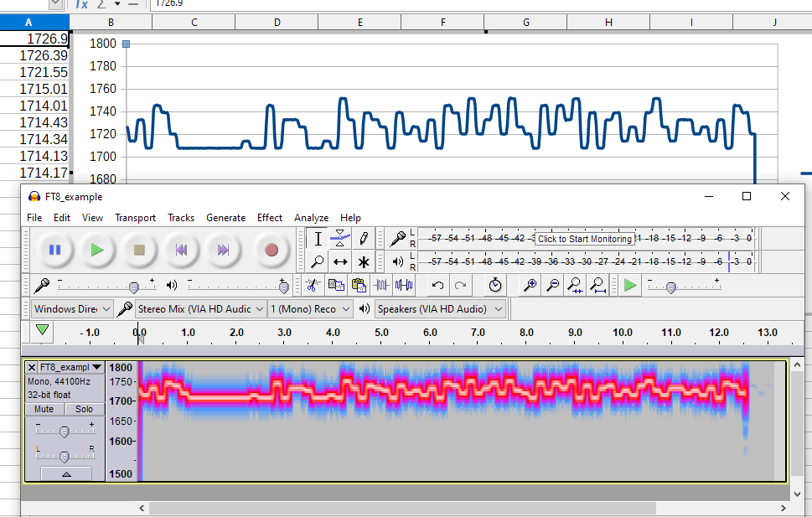Click the 5.0 mark on Audacity timeline
This screenshot has height=517, width=812.
point(381,333)
